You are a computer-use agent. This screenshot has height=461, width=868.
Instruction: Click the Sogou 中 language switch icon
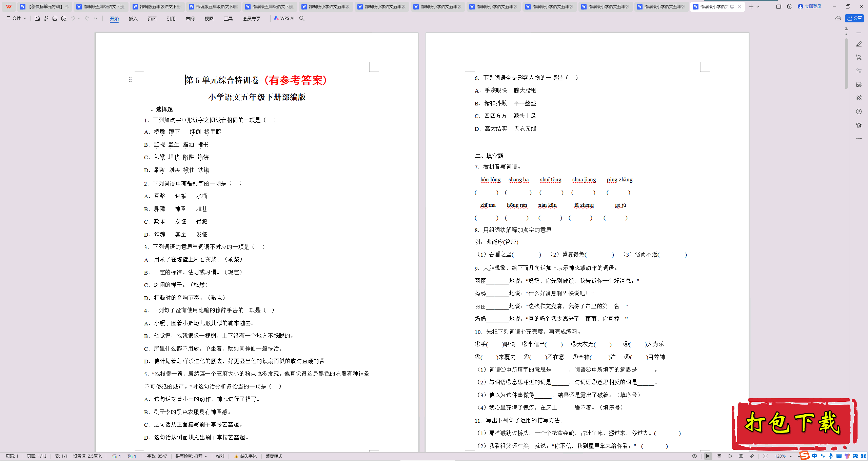814,456
